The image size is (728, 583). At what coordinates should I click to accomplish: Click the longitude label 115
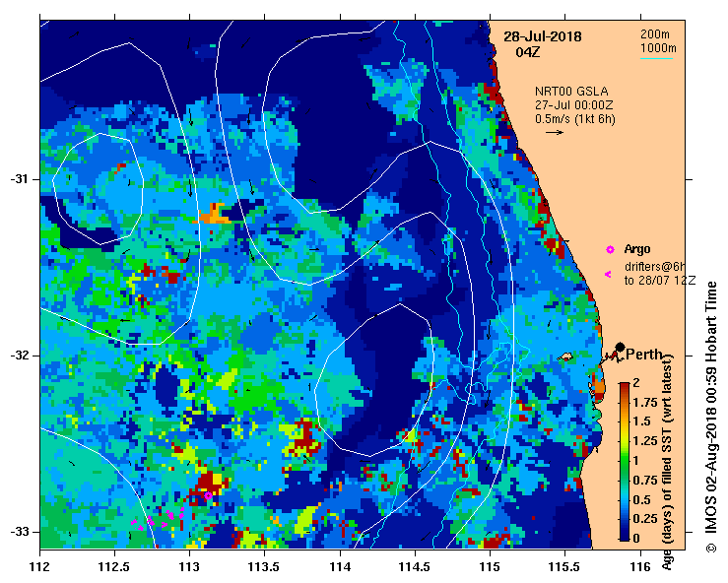click(490, 566)
